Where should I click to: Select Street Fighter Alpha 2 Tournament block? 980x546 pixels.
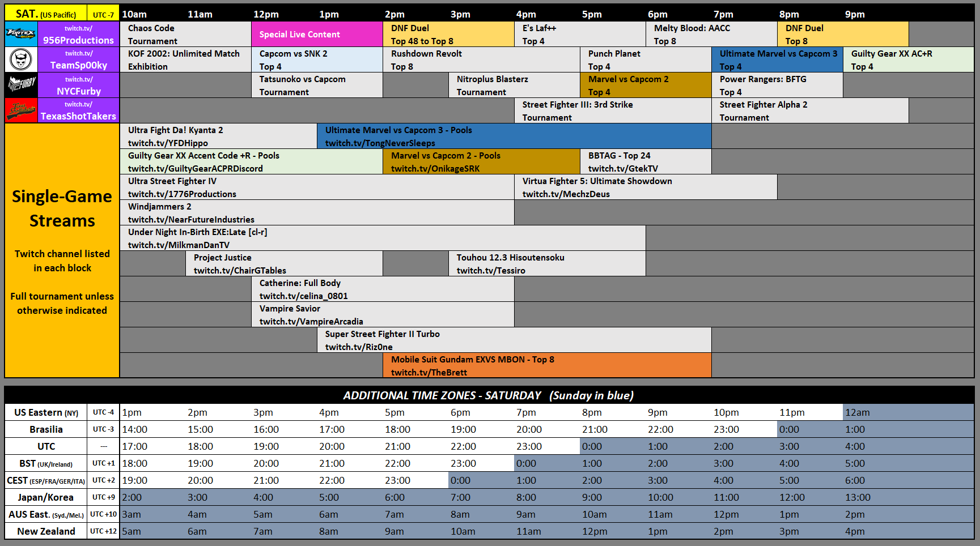(810, 110)
